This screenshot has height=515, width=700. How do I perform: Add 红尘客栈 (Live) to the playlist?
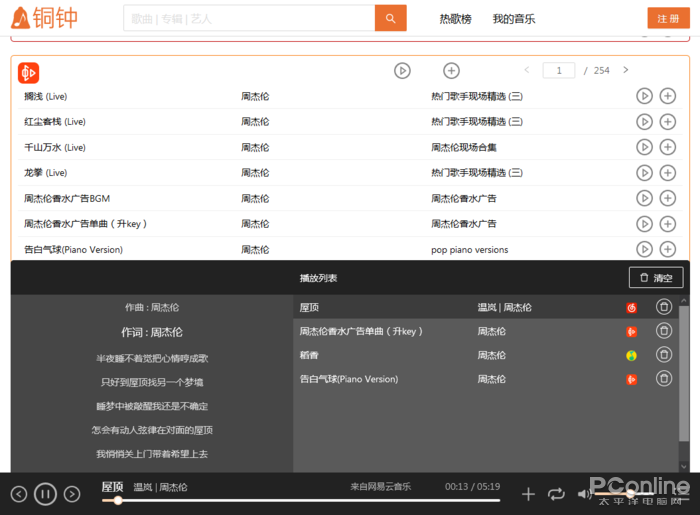click(x=668, y=121)
